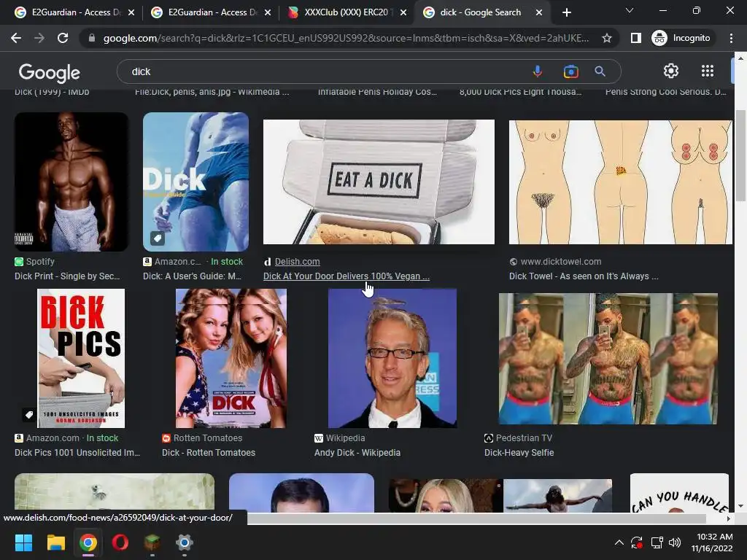Close the XXXClub ERC20 tab
Screen dimensions: 747x560
point(403,12)
